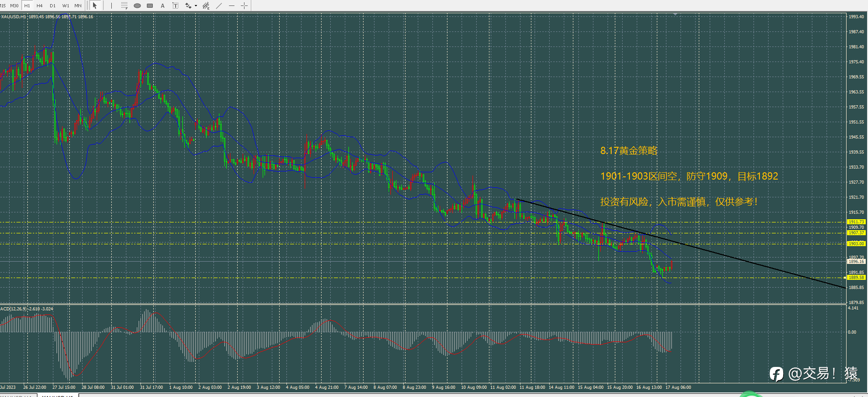Click the '10 Aug 09:00' time label
Image resolution: width=868 pixels, height=397 pixels.
tap(474, 387)
